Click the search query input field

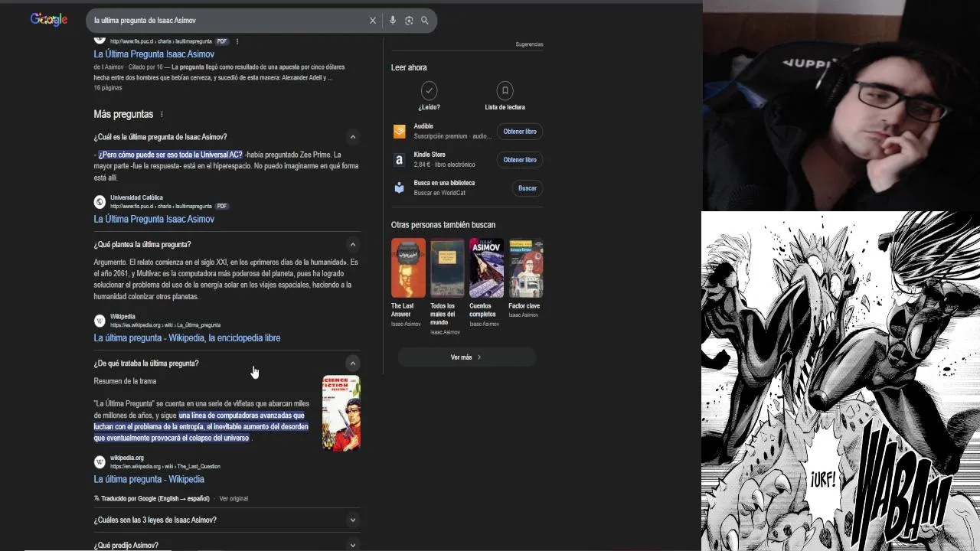click(228, 21)
